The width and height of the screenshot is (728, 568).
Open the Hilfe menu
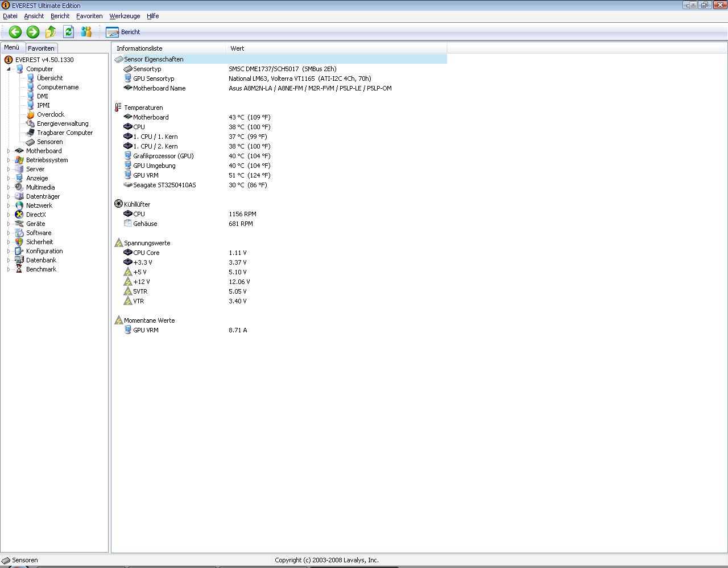click(x=153, y=16)
